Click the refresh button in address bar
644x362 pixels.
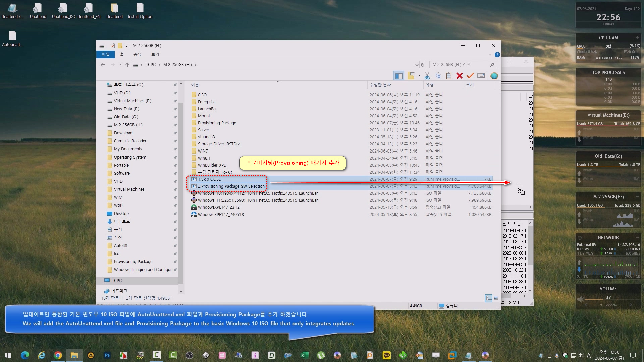coord(423,65)
